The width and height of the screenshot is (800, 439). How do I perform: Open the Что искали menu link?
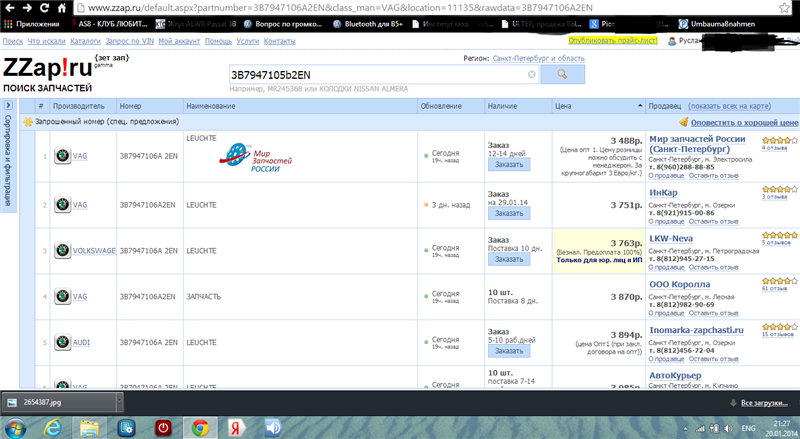pyautogui.click(x=46, y=41)
